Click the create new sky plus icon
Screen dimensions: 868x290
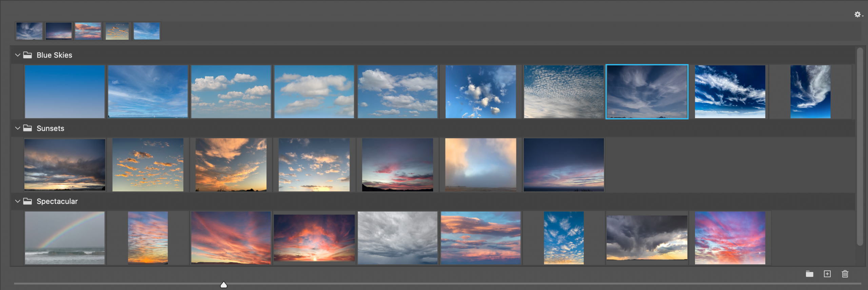(827, 274)
